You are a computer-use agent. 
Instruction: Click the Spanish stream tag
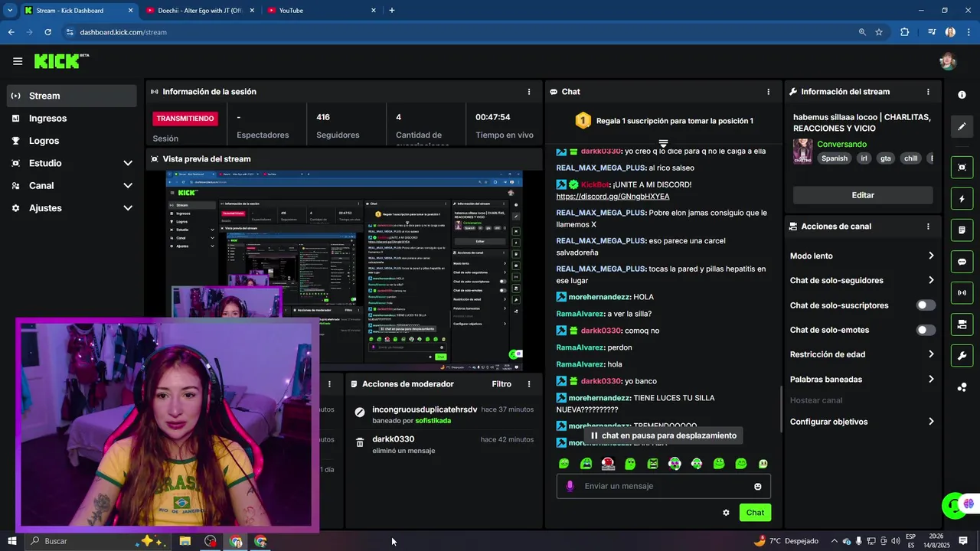click(835, 158)
